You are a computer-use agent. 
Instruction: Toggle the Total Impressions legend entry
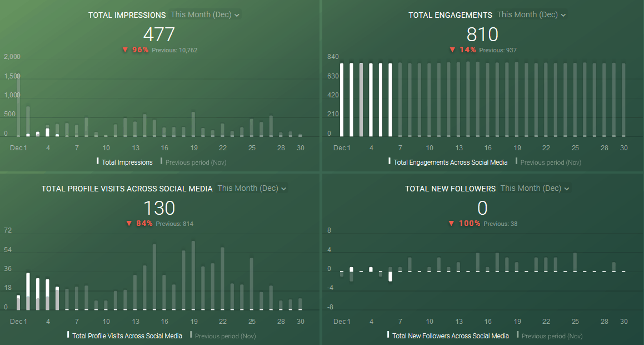(x=124, y=162)
